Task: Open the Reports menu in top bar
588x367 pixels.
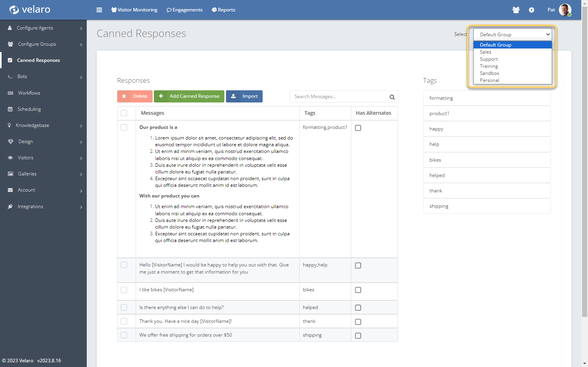Action: [224, 10]
